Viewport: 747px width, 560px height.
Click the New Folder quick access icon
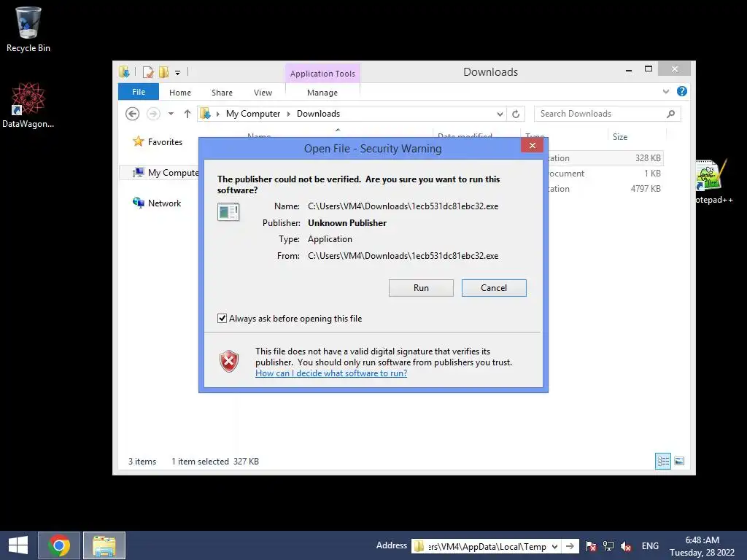(x=163, y=72)
